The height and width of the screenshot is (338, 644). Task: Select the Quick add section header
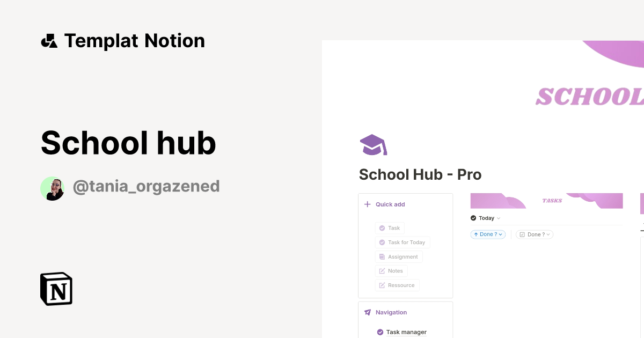point(390,204)
